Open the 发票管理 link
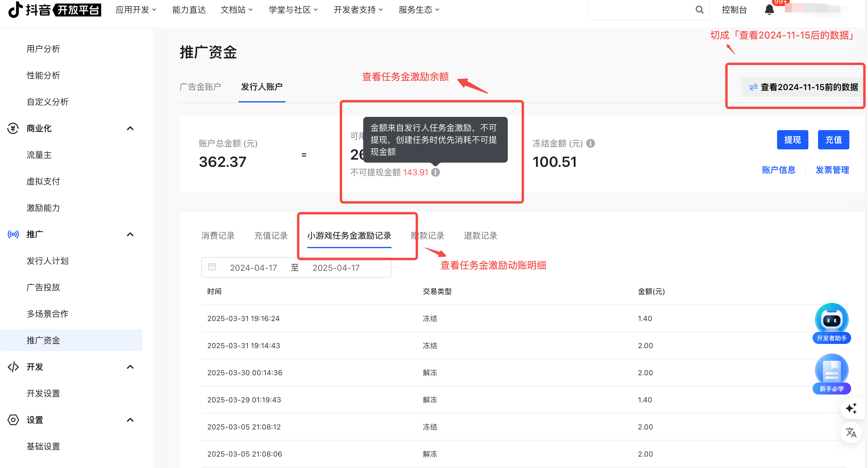868x468 pixels. 832,170
